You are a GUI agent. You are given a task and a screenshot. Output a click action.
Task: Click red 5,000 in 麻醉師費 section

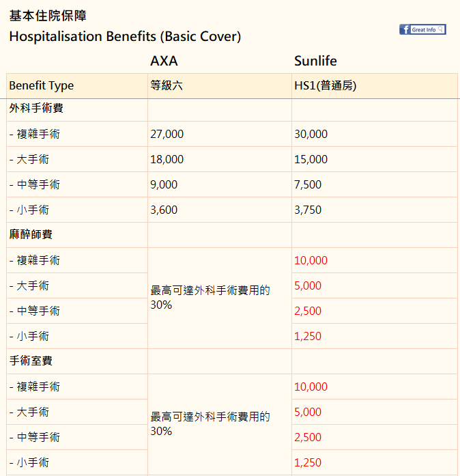[x=308, y=285]
